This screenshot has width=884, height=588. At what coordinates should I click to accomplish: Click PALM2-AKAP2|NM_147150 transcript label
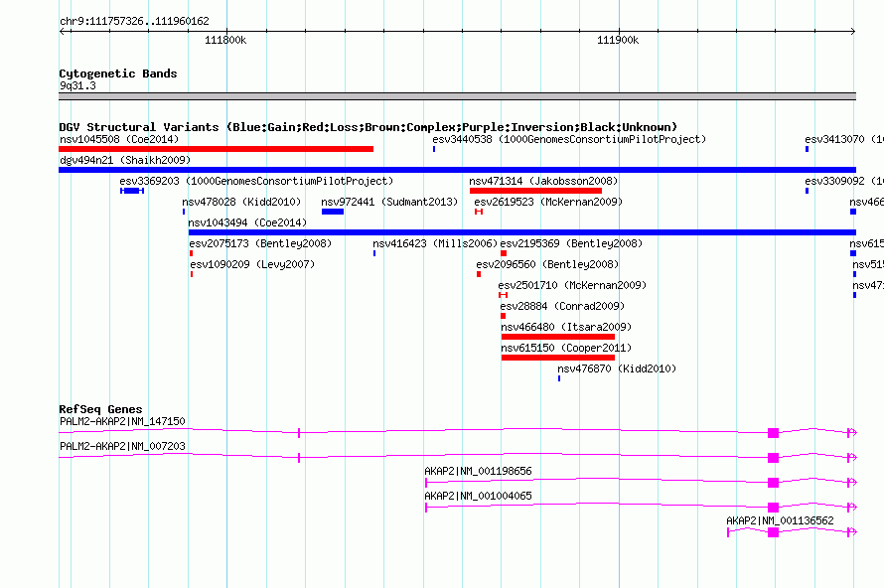click(122, 421)
